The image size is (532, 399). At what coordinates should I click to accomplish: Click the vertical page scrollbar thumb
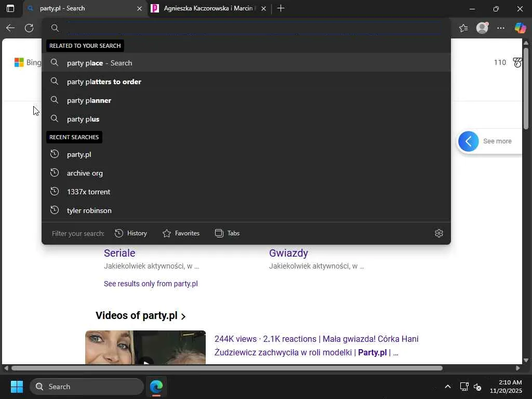[526, 88]
